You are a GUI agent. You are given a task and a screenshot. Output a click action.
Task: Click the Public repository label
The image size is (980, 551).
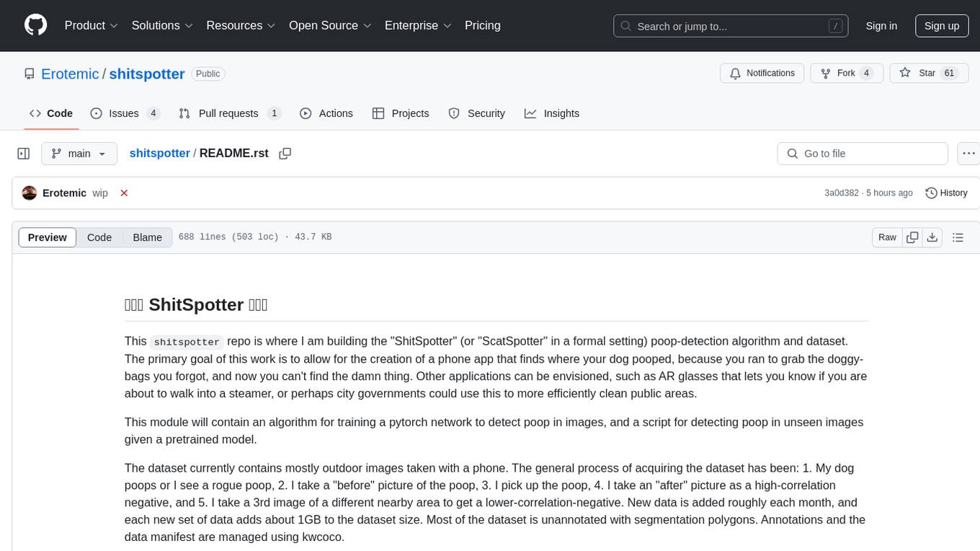[x=208, y=74]
